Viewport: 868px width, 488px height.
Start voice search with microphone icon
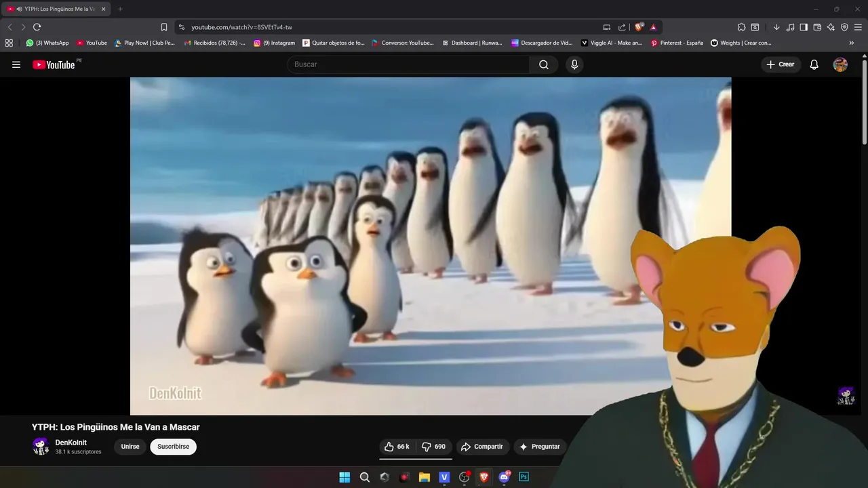[574, 64]
